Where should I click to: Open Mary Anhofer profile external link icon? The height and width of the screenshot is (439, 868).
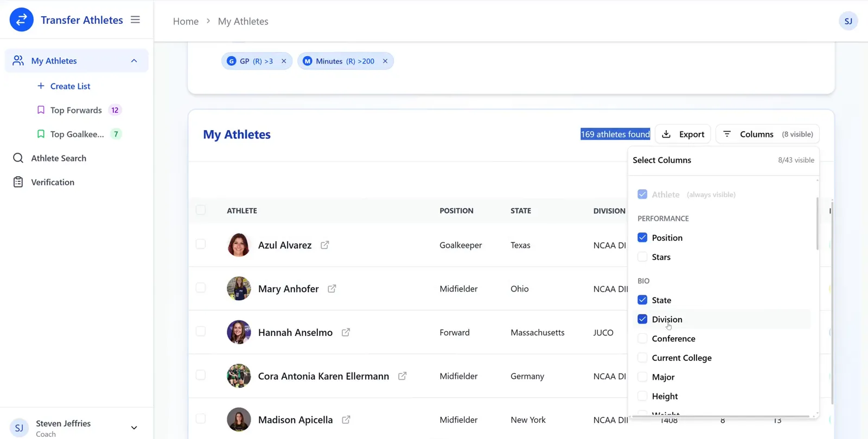pos(332,289)
